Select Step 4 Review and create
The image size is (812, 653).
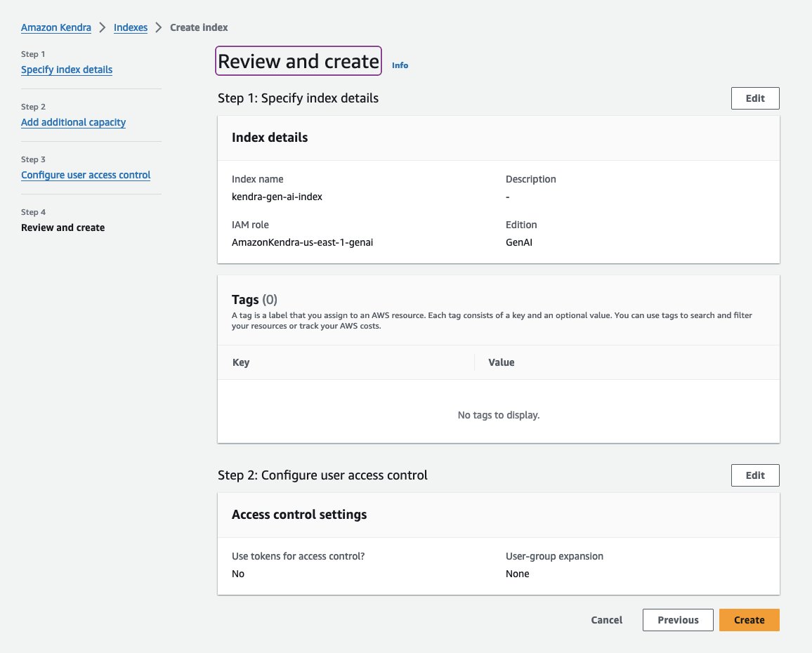(63, 227)
